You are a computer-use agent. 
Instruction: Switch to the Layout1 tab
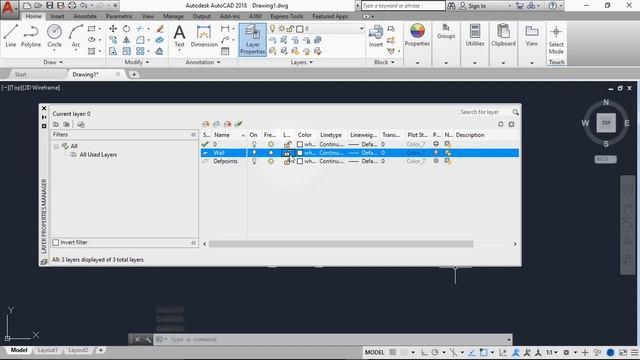(47, 350)
